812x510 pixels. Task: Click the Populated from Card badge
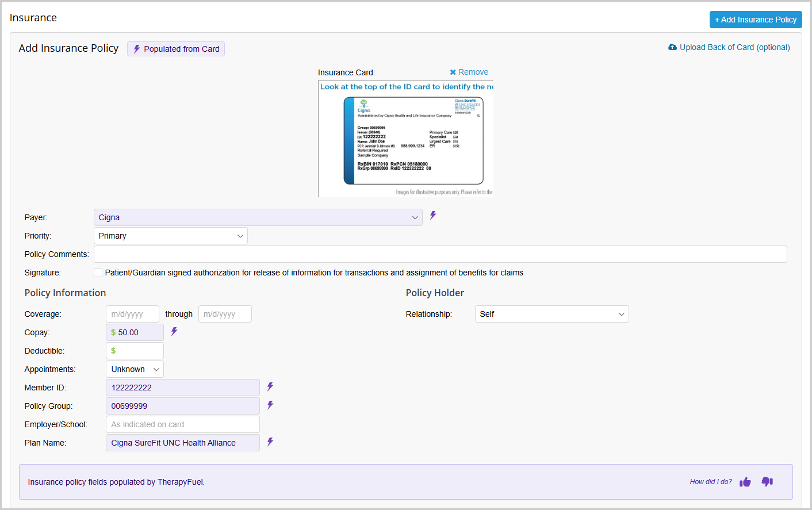(176, 49)
